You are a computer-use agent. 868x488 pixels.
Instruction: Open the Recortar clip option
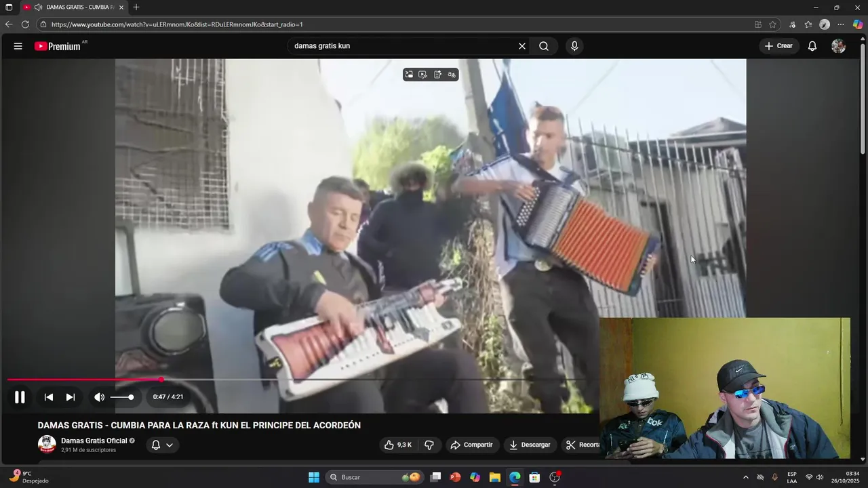[x=582, y=445]
